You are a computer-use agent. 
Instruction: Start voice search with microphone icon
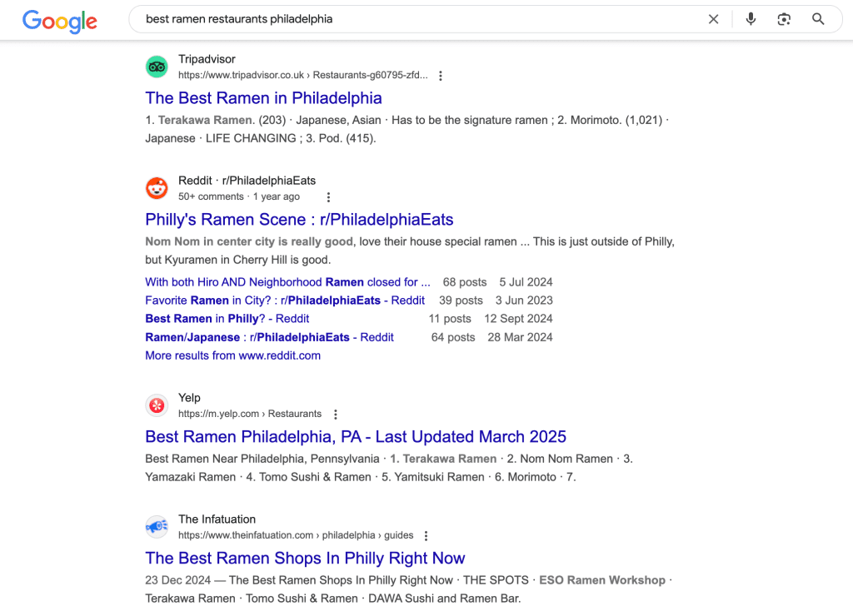coord(751,19)
